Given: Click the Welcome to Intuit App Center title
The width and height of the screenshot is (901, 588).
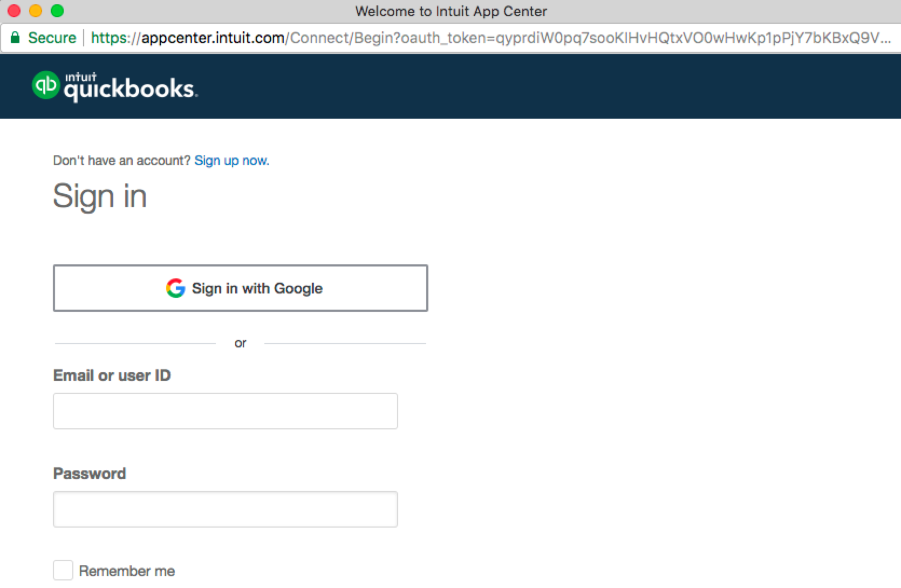Looking at the screenshot, I should (451, 11).
